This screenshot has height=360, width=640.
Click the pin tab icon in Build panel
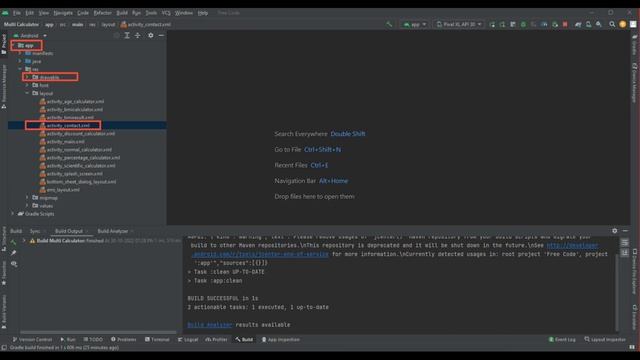(x=13, y=253)
